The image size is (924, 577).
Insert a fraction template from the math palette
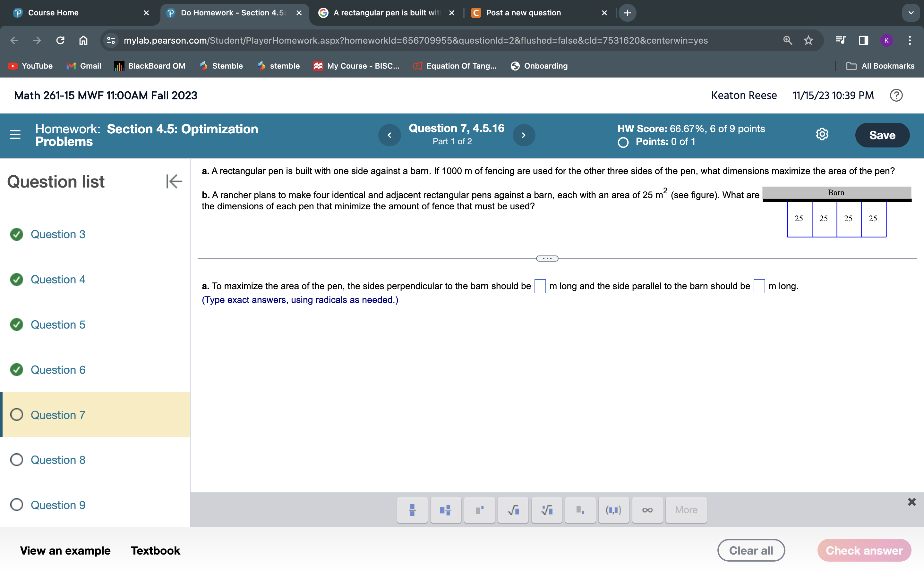(x=412, y=510)
